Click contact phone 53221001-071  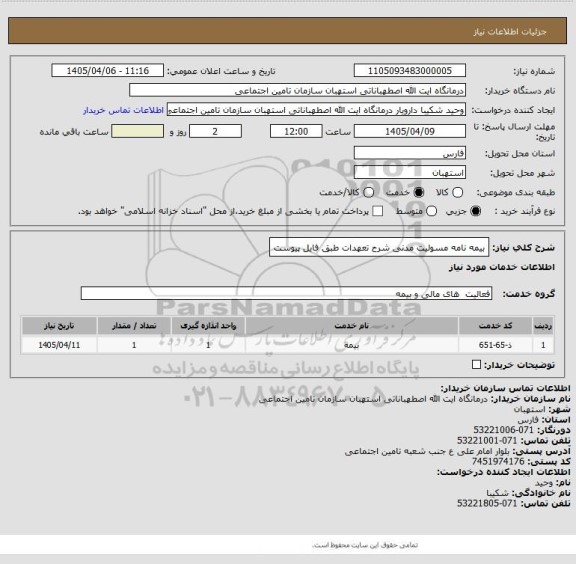pos(487,440)
